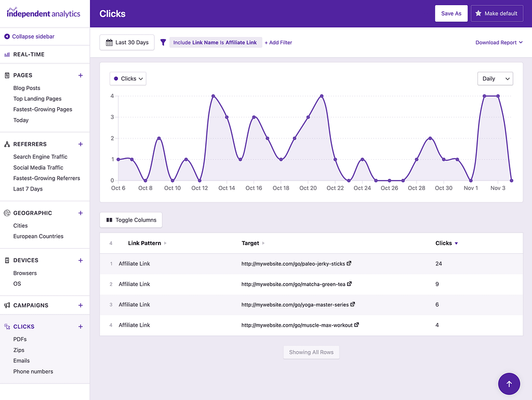532x400 pixels.
Task: Open the date picker via the calendar icon
Action: (x=110, y=42)
